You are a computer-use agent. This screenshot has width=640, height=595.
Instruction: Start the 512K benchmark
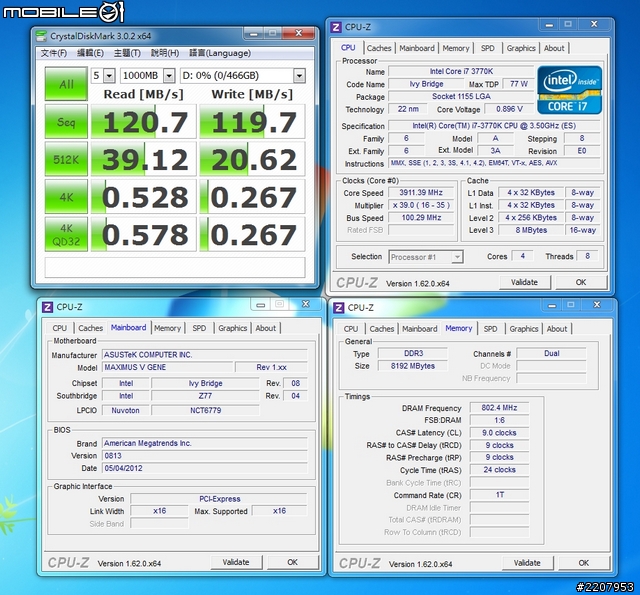[x=66, y=160]
